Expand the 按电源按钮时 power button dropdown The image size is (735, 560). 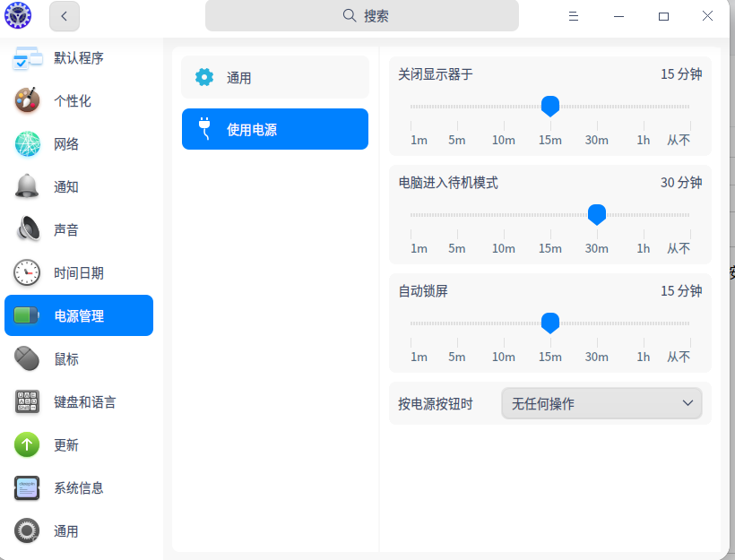pos(601,404)
